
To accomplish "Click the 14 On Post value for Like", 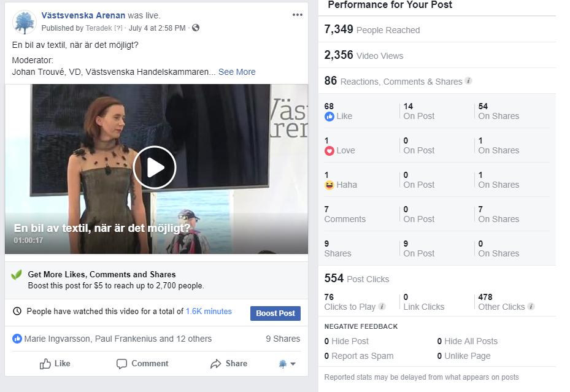I will (408, 106).
